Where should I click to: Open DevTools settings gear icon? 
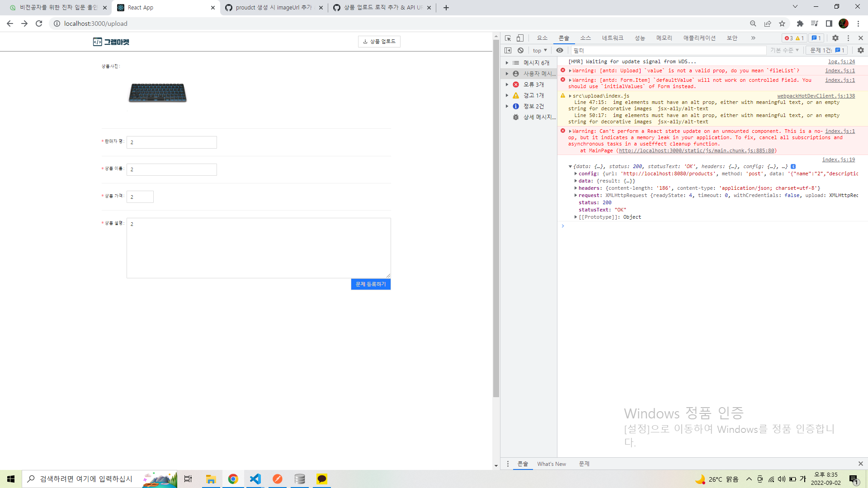coord(835,38)
